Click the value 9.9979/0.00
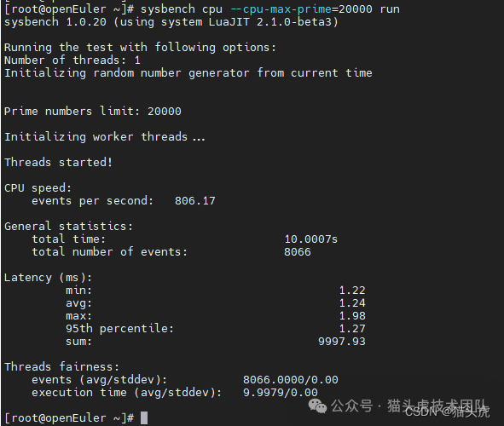Viewport: 504px width, 426px height. click(x=281, y=393)
